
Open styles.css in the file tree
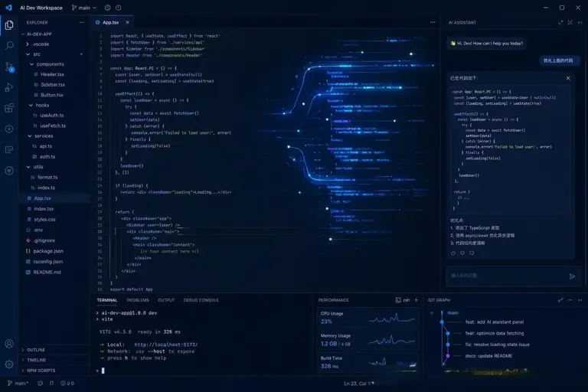(x=44, y=220)
